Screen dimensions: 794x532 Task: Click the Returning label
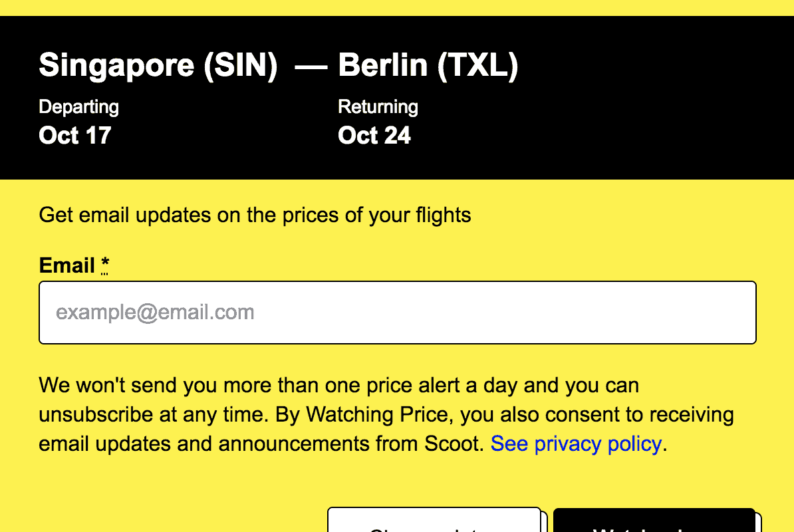378,107
